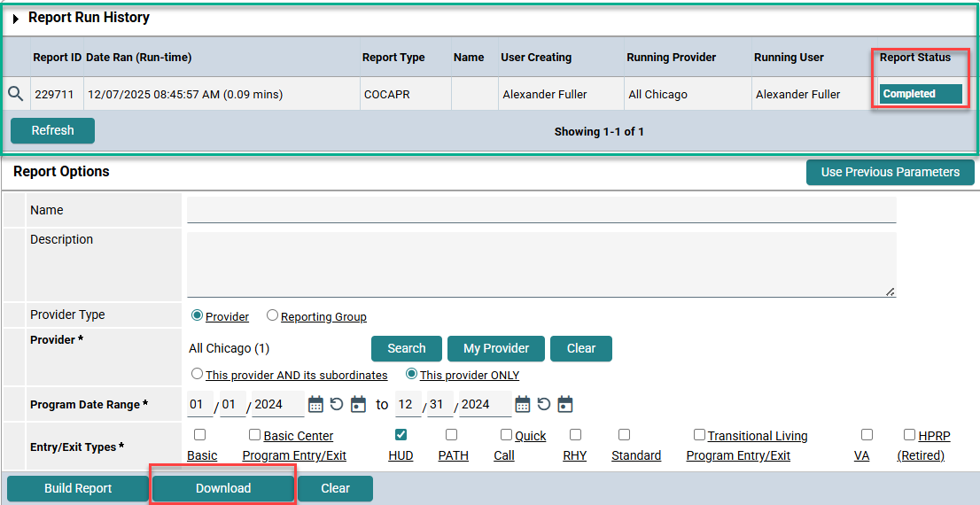This screenshot has height=505, width=980.
Task: Click Use Previous Parameters
Action: (890, 172)
